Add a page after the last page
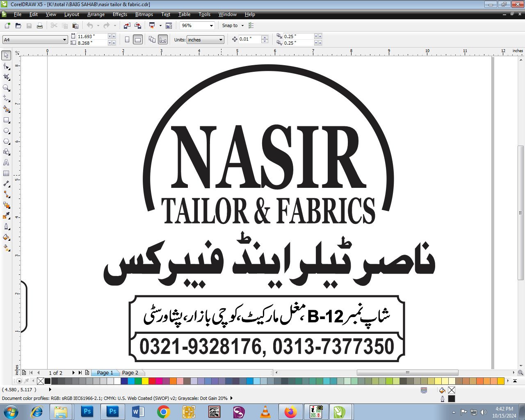 tap(87, 372)
